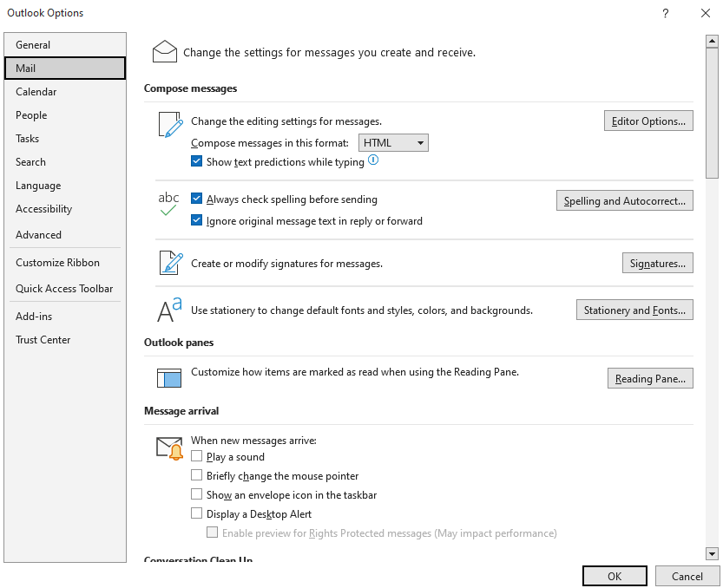
Task: Open Editor Options dialog
Action: pos(648,121)
